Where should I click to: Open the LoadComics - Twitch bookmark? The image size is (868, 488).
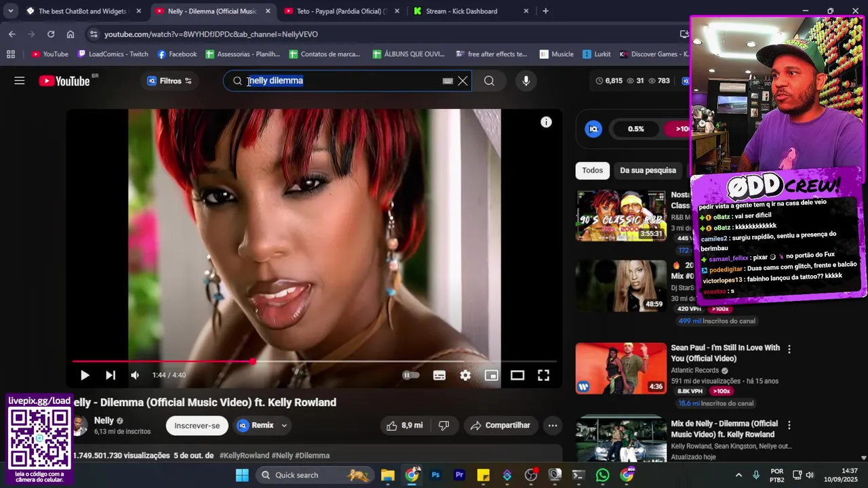[x=113, y=54]
